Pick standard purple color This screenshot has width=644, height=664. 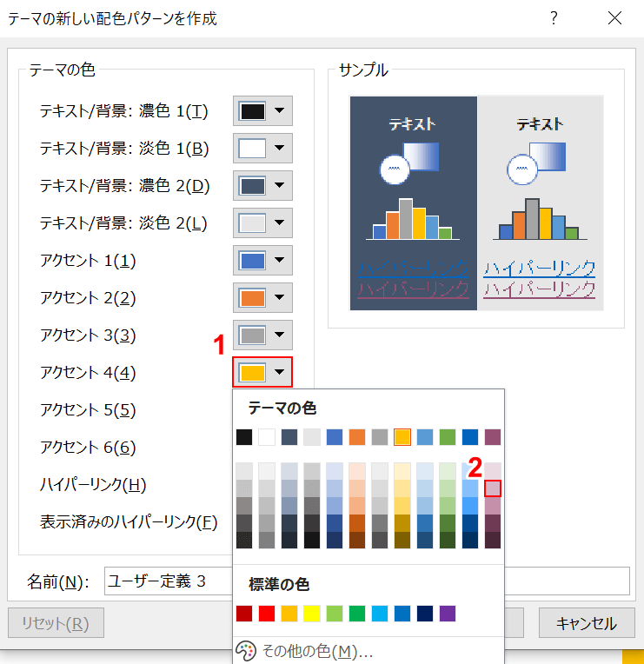448,614
